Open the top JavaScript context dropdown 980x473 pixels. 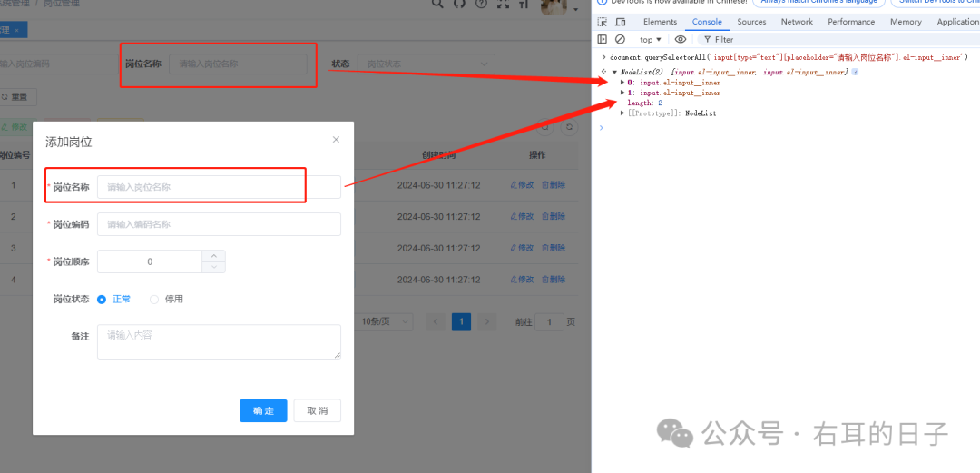click(x=650, y=39)
